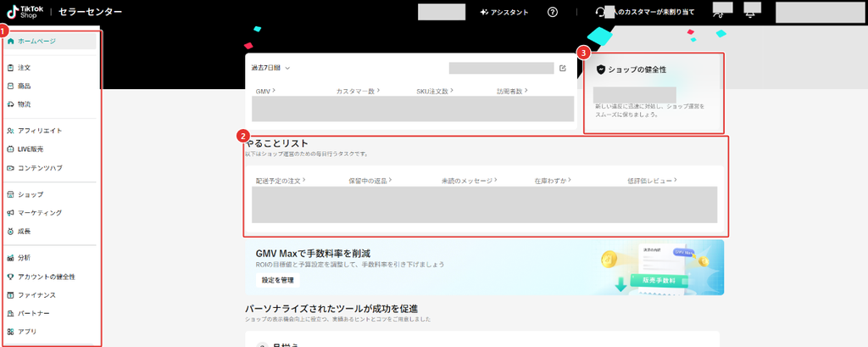Open the アシスタント button in header
Image resolution: width=868 pixels, height=347 pixels.
pos(504,12)
